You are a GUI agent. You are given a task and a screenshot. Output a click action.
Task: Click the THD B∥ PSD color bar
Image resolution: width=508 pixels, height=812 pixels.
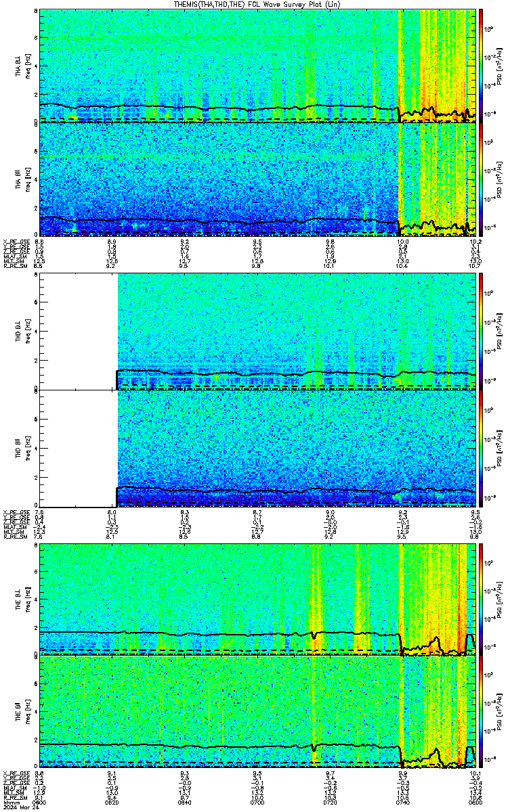482,449
